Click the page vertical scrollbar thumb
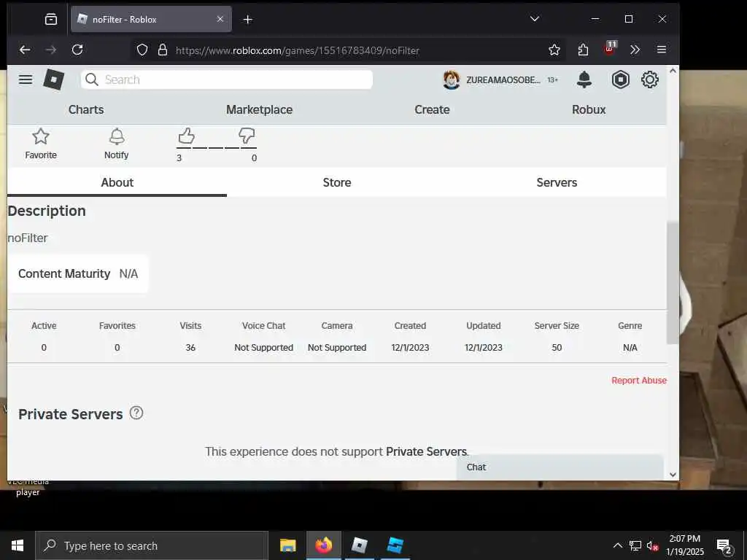The height and width of the screenshot is (560, 747). (672, 282)
